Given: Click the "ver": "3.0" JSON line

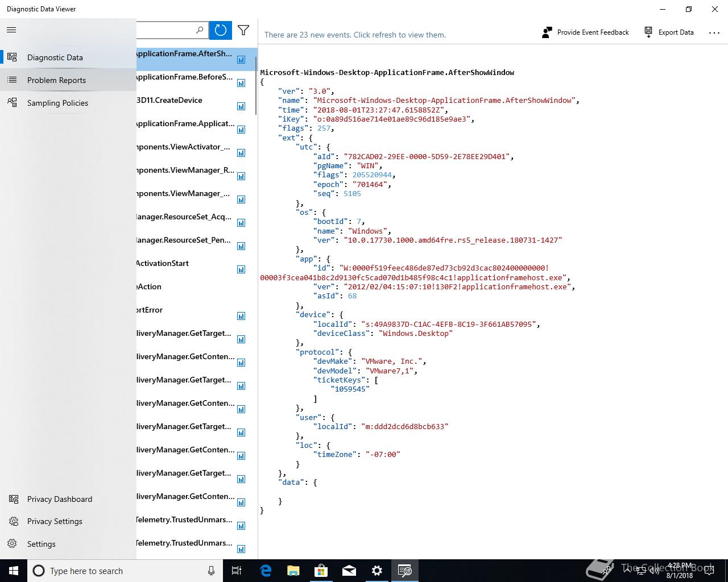Looking at the screenshot, I should [x=306, y=91].
